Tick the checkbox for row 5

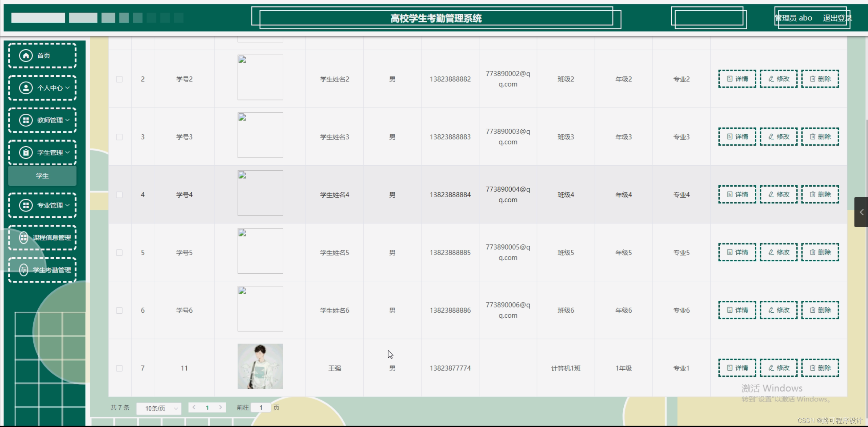coord(119,253)
